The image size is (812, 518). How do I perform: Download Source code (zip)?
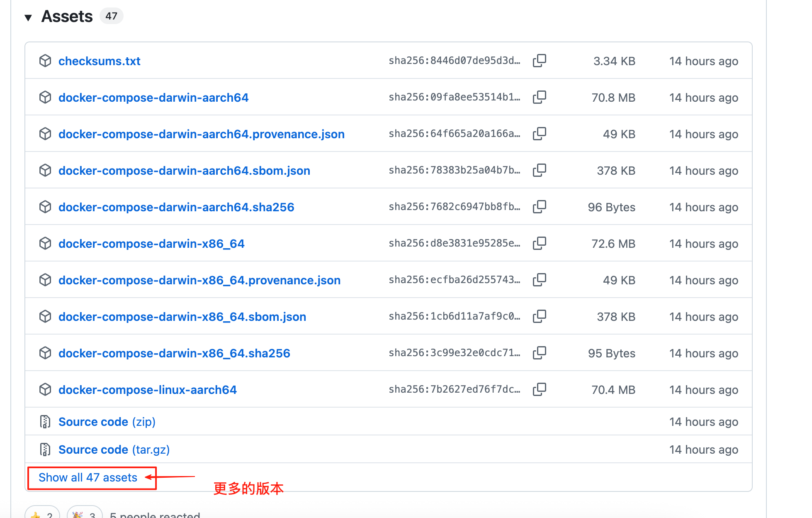pos(107,422)
